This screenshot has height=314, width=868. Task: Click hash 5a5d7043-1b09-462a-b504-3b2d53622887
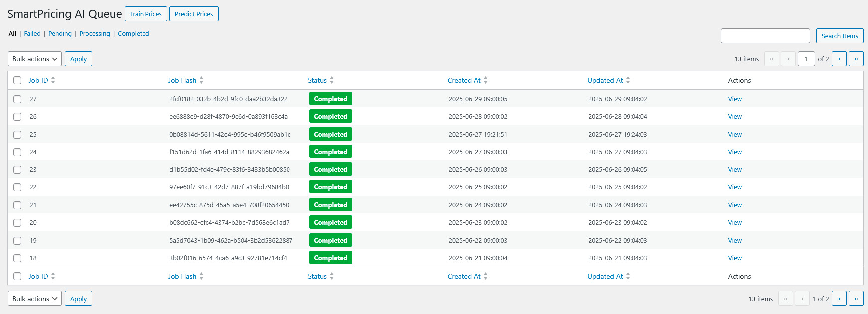coord(231,240)
